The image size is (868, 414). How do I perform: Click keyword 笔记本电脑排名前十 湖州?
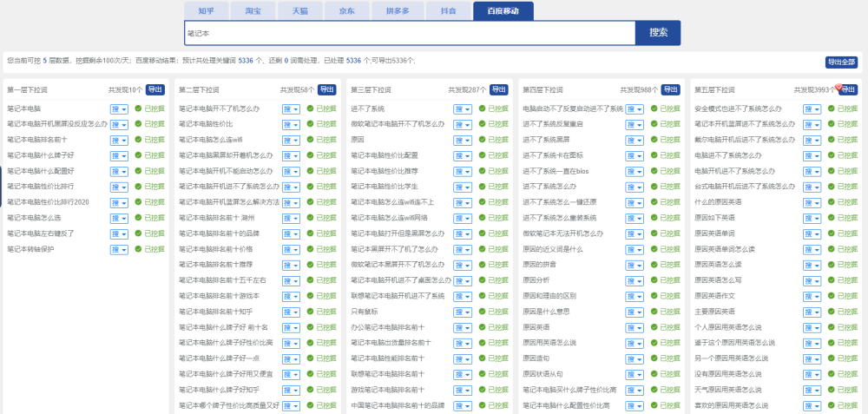click(x=217, y=218)
